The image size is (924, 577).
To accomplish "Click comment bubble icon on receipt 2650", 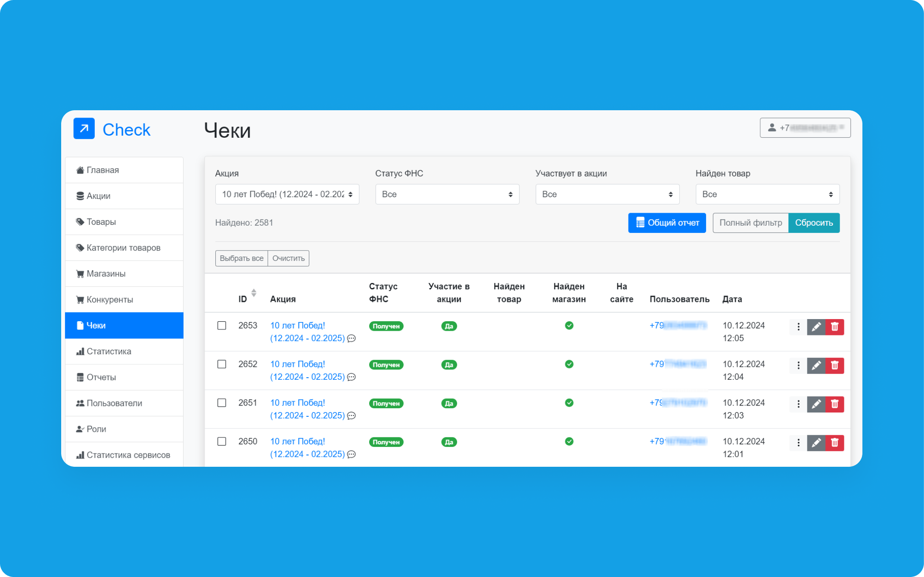I will tap(352, 454).
